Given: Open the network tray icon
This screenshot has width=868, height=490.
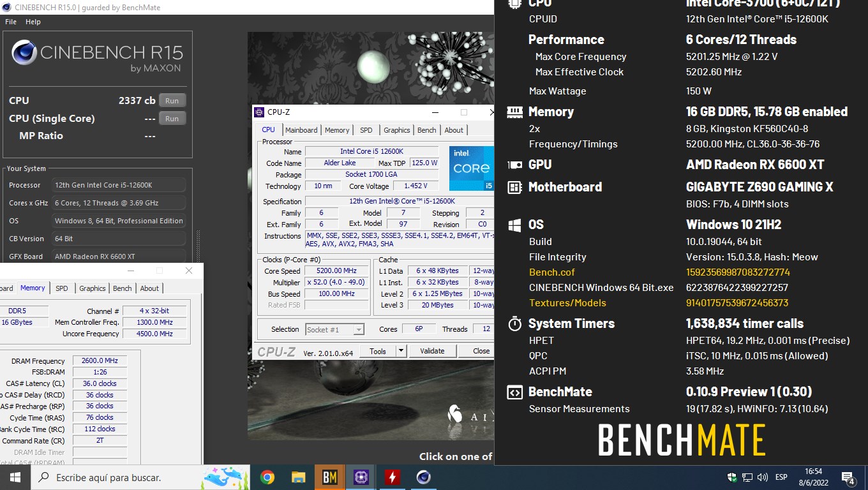Looking at the screenshot, I should [x=747, y=477].
